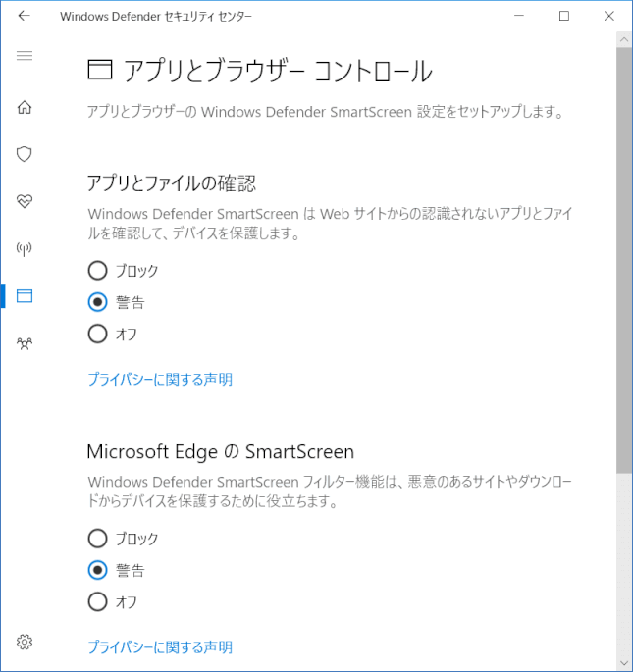
Task: Maximize the Windows Defender window
Action: [x=564, y=16]
